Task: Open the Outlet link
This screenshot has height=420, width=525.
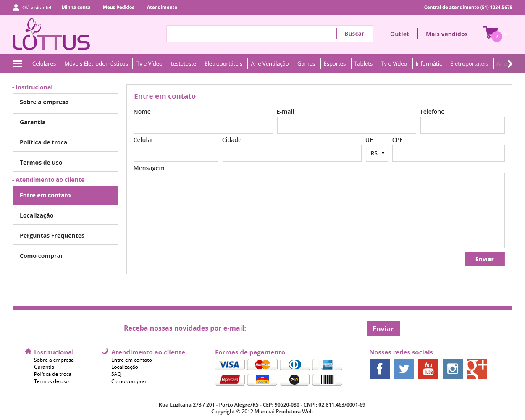Action: [x=399, y=34]
